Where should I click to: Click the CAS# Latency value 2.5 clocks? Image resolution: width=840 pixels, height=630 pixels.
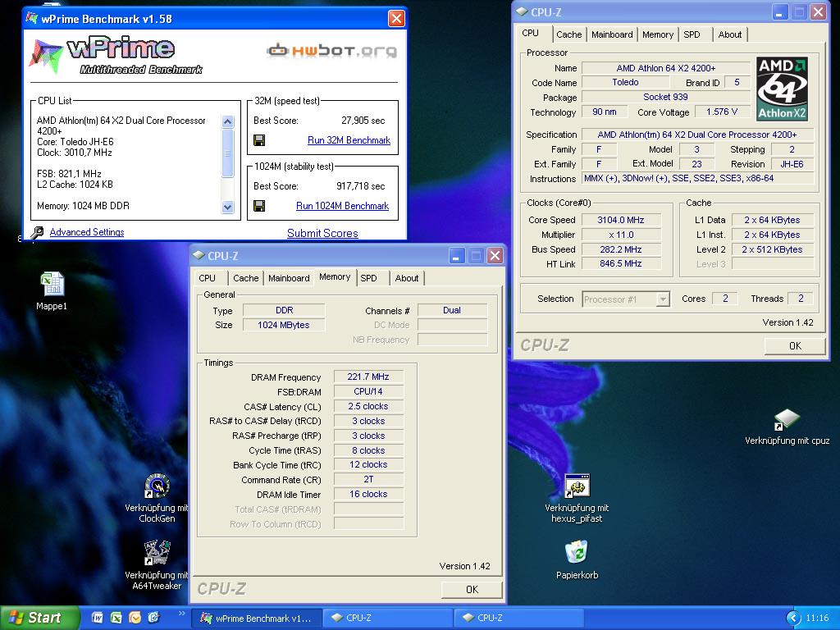pyautogui.click(x=368, y=406)
